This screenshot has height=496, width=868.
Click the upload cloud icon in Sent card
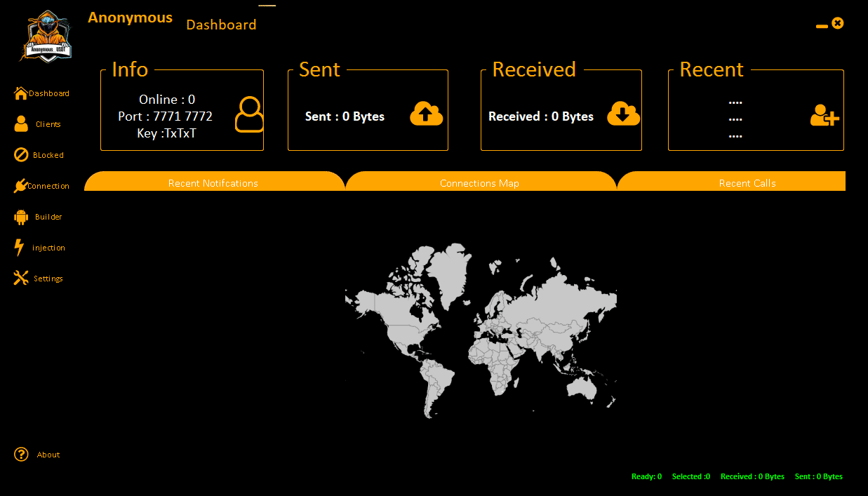coord(426,114)
